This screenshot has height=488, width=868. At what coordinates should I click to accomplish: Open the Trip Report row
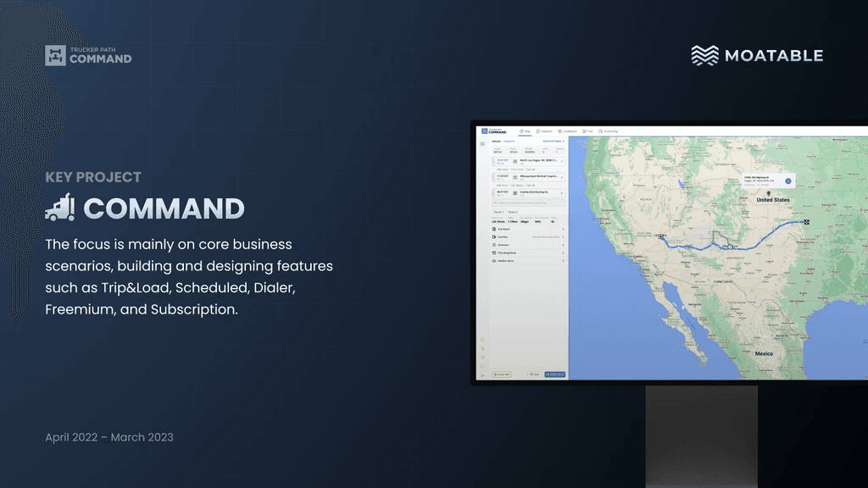point(528,229)
